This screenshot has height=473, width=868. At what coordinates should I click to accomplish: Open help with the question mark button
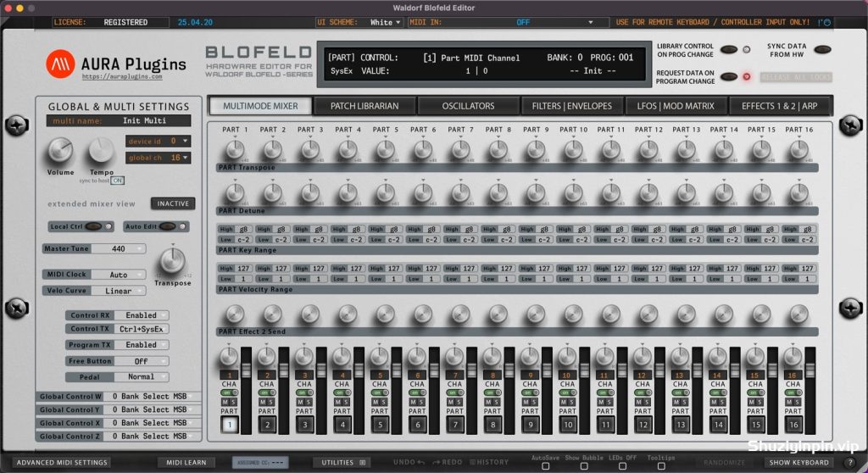(851, 463)
